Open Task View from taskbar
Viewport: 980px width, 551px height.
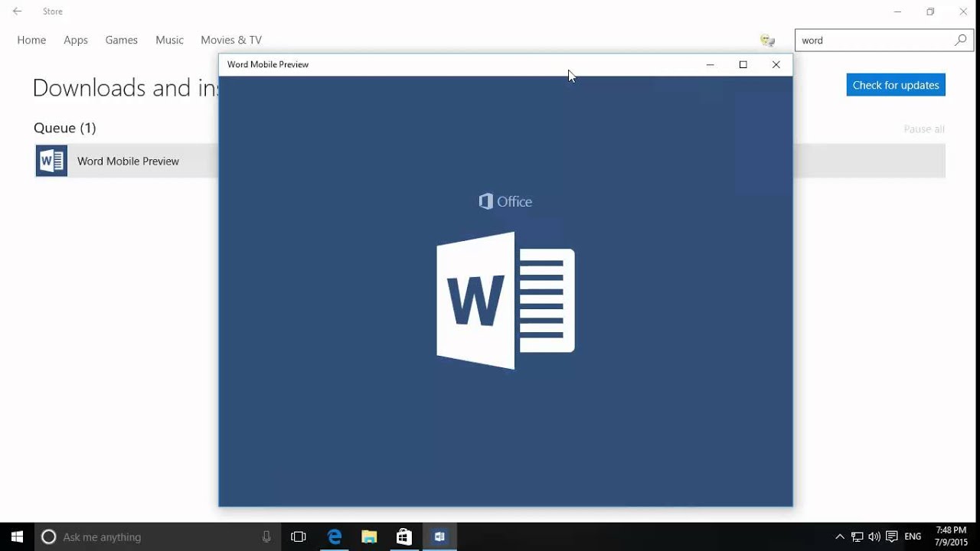(299, 536)
